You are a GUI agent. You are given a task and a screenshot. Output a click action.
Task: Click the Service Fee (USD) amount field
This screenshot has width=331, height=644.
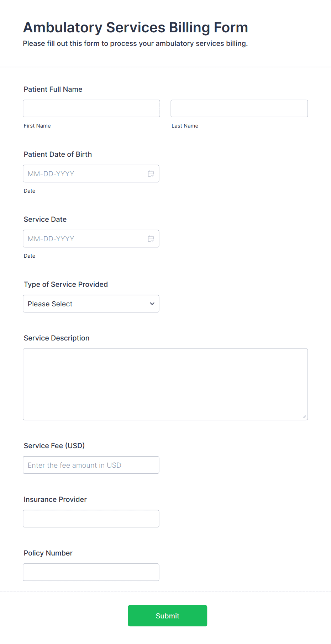click(91, 465)
